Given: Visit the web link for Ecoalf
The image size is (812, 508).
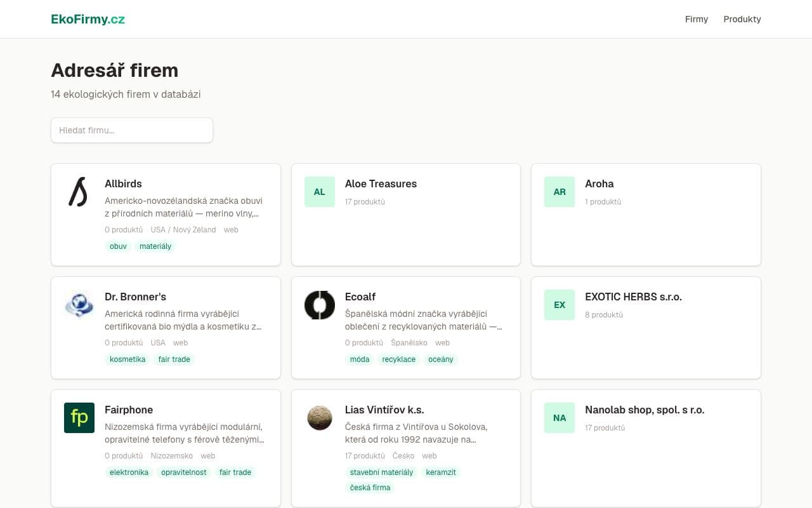Looking at the screenshot, I should [x=442, y=343].
